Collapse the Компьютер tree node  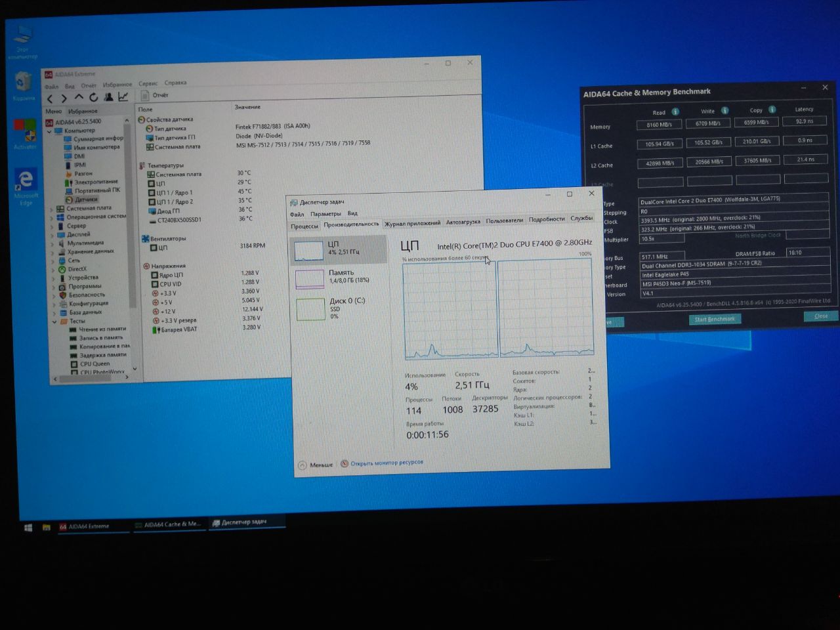(50, 131)
